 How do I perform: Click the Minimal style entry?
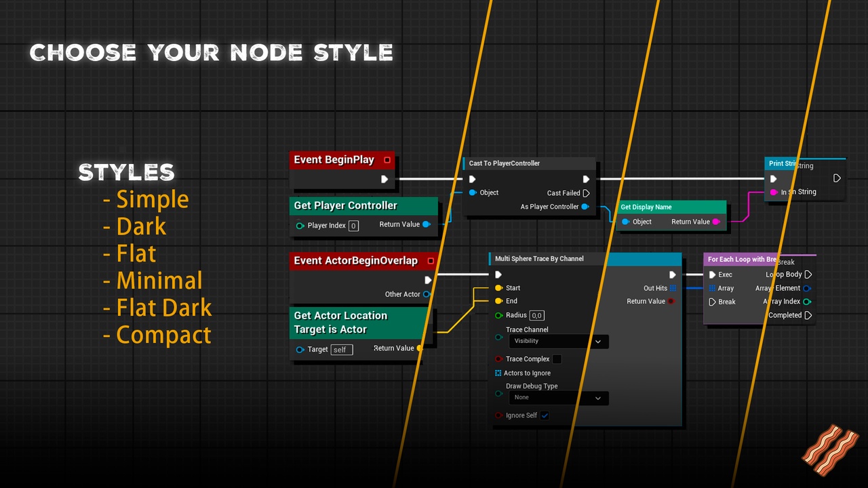159,281
